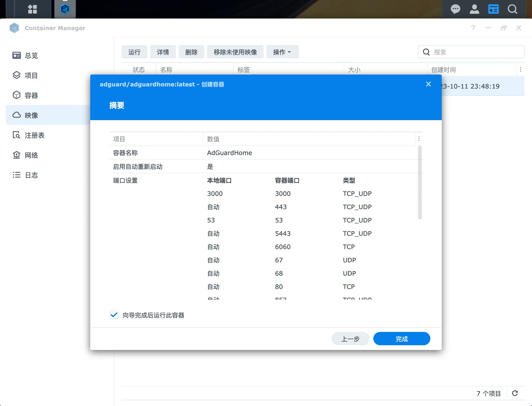Sort by the 创建时间 column header
532x406 pixels.
[471, 70]
